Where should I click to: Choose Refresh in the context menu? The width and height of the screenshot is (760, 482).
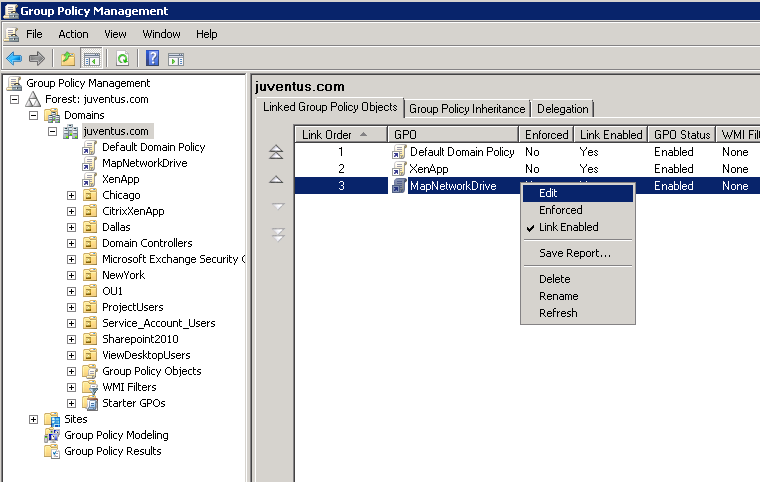577,313
